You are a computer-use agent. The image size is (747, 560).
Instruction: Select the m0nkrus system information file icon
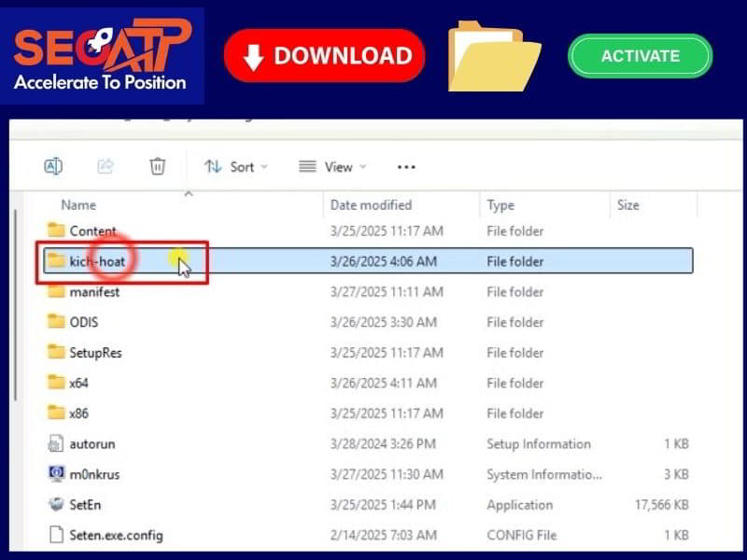[56, 474]
